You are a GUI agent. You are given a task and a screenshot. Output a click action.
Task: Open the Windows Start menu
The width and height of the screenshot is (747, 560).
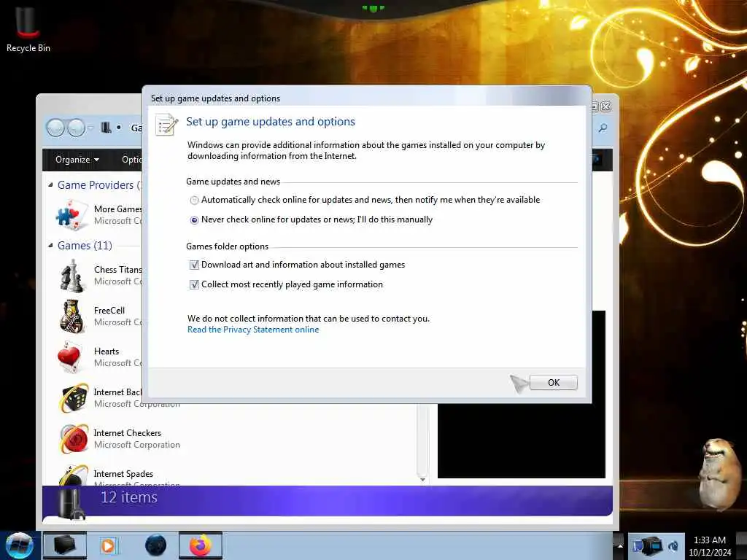pos(19,545)
